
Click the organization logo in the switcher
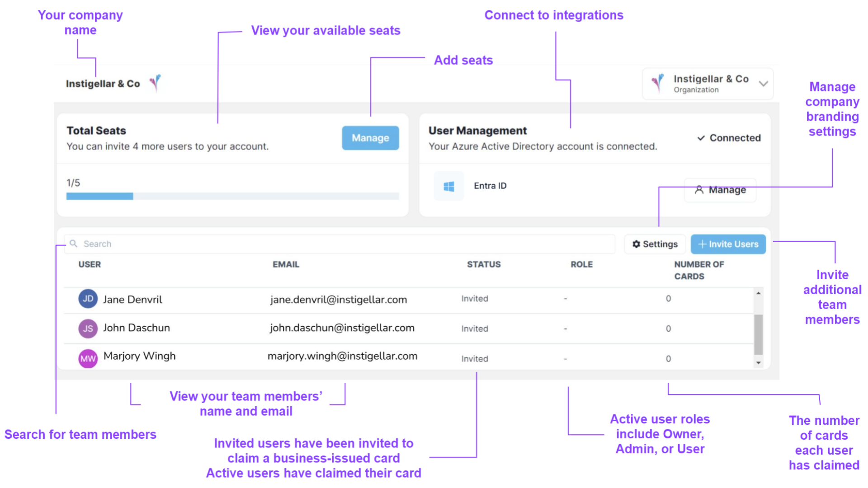click(x=658, y=83)
